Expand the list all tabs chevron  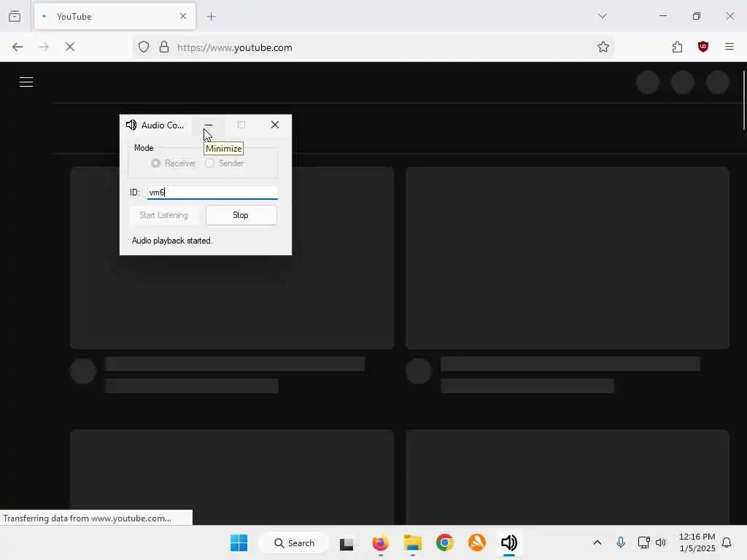coord(603,16)
